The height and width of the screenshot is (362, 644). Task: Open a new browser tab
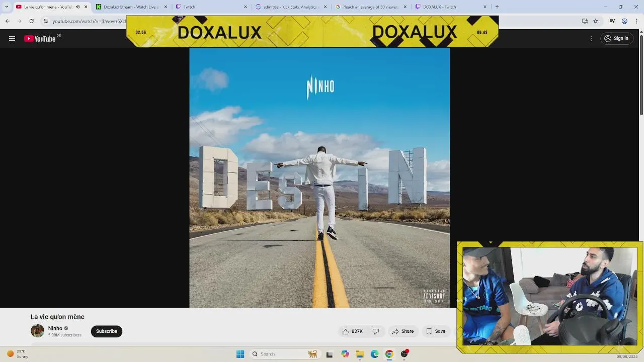pos(497,7)
